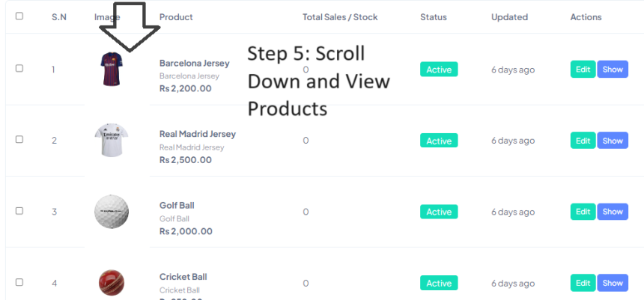Viewport: 644px width, 300px height.
Task: Click Show for the Cricket Ball
Action: point(613,283)
